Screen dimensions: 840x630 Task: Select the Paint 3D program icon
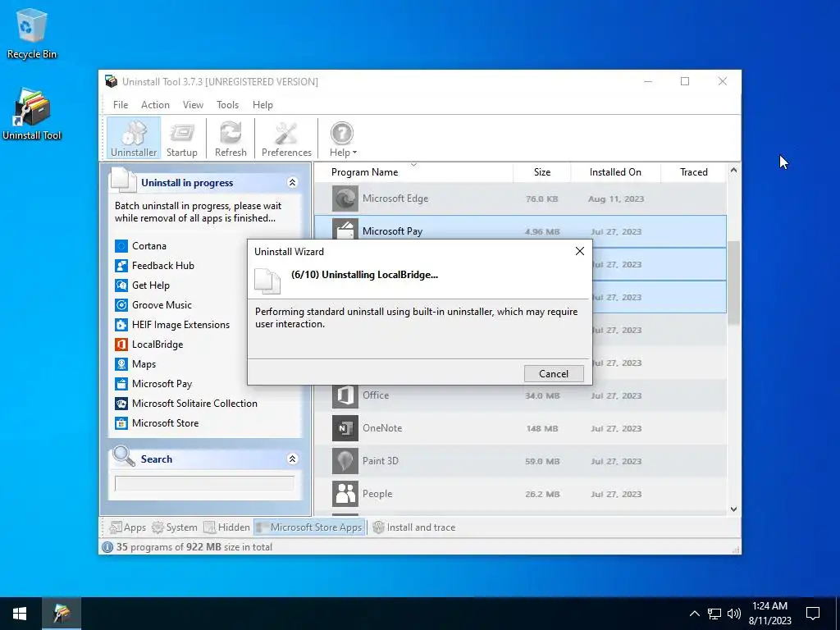pyautogui.click(x=345, y=461)
